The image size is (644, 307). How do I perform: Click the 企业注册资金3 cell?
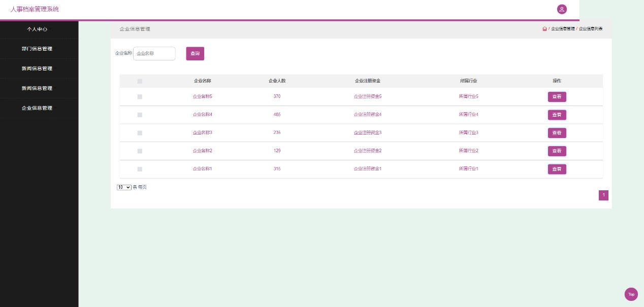coord(368,133)
